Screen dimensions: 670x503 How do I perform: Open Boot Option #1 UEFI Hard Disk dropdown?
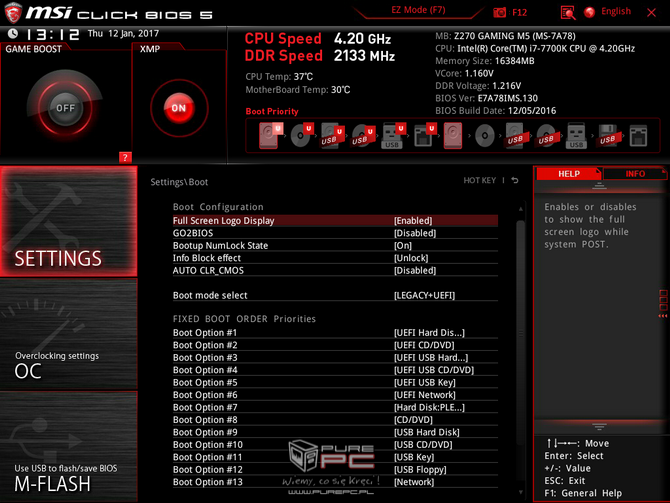tap(429, 332)
